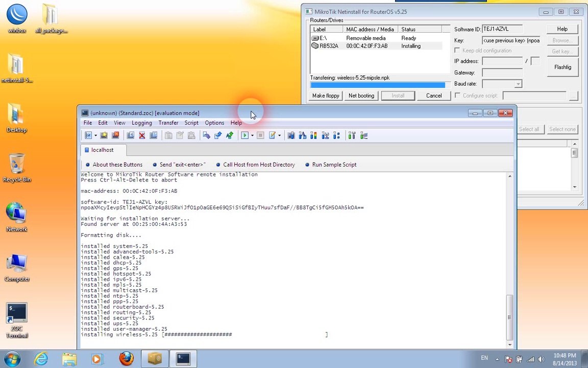Click red X clear icon in ZOC toolbar

(x=142, y=135)
